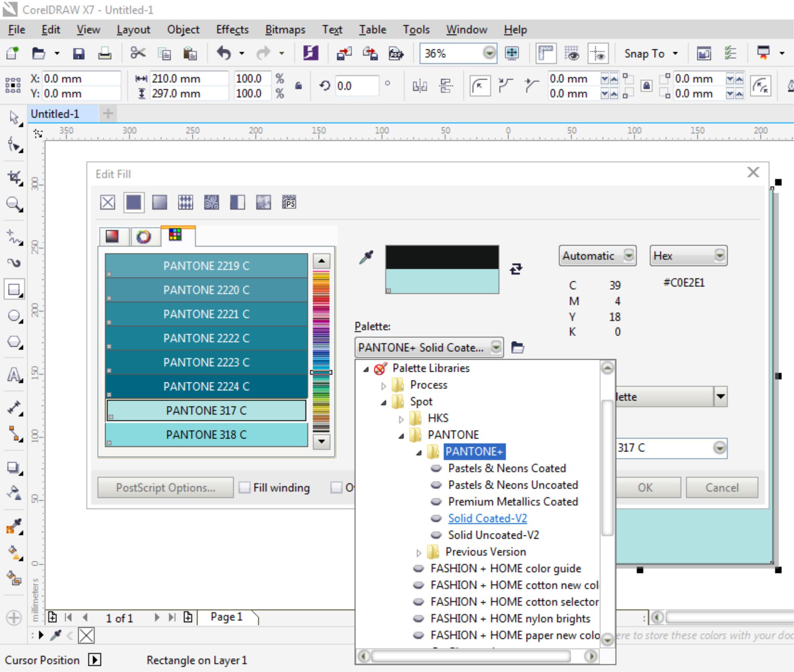Toggle Show Guidelines button
This screenshot has height=672, width=794.
click(598, 53)
